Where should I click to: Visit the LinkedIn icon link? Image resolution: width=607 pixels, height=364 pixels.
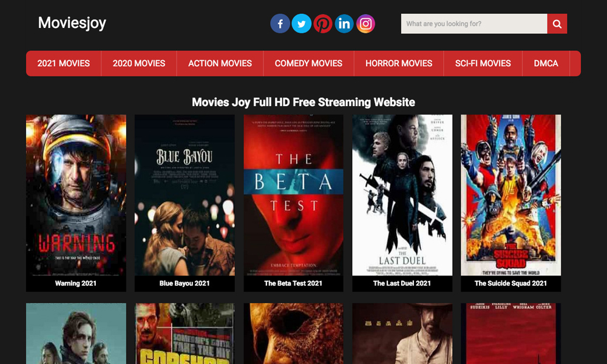pos(344,24)
